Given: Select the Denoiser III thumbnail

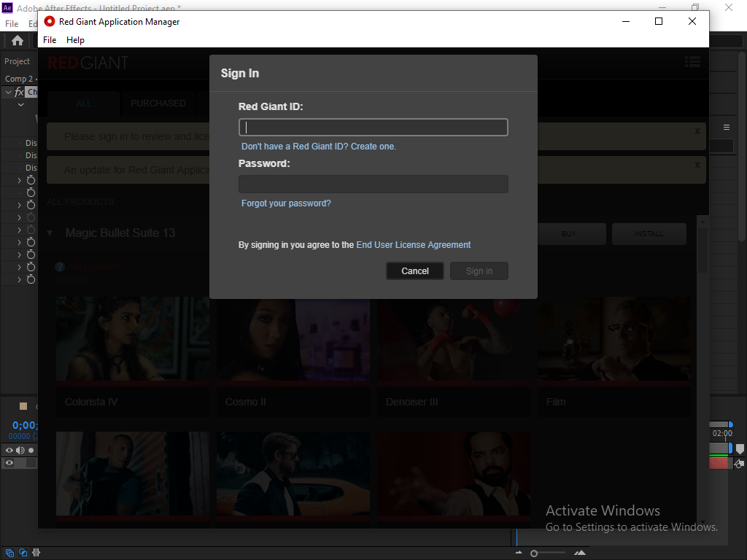Looking at the screenshot, I should tap(454, 339).
